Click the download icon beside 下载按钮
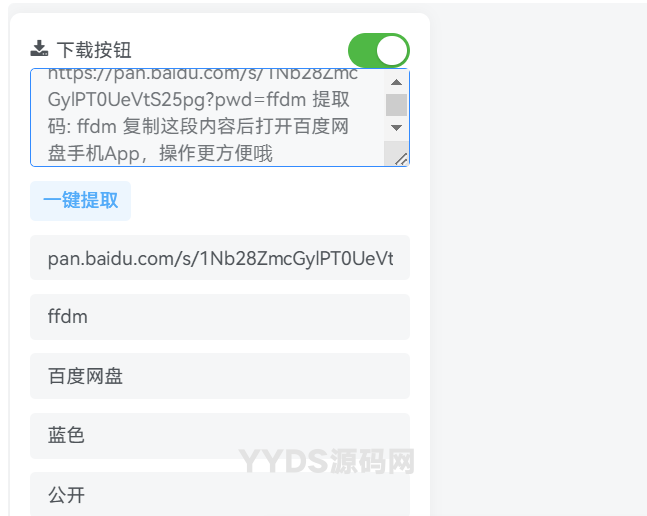The image size is (647, 516). [x=39, y=49]
